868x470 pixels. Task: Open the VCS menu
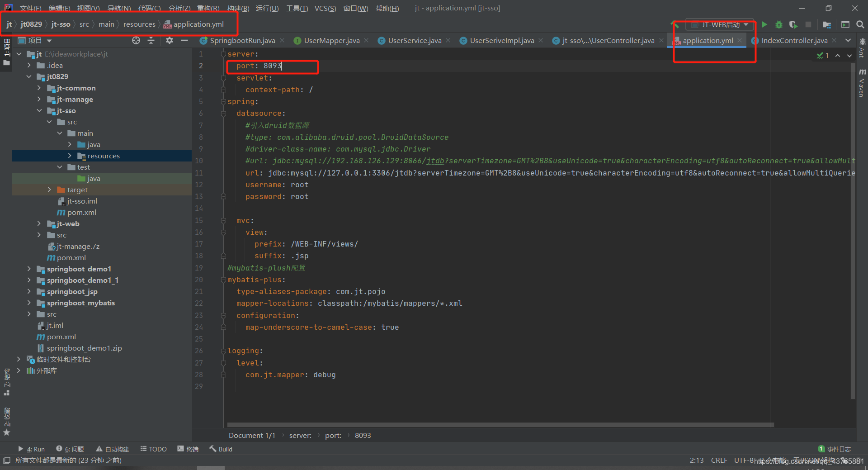pos(325,8)
